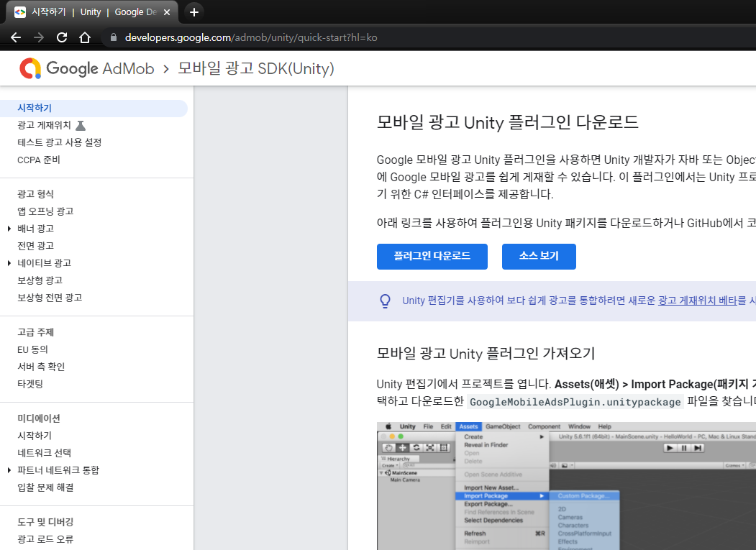This screenshot has width=756, height=550.
Task: Open 전면 광고 sidebar item
Action: click(x=36, y=246)
